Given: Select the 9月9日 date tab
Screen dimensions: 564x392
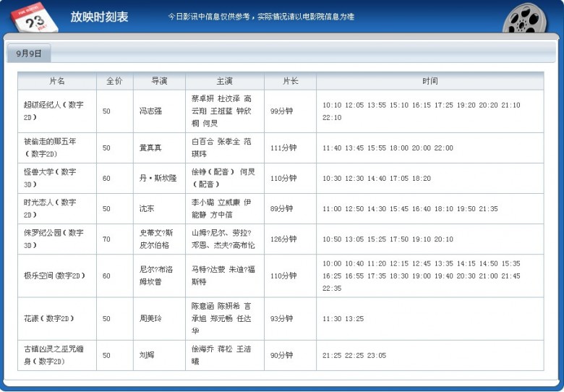Looking at the screenshot, I should (x=29, y=54).
